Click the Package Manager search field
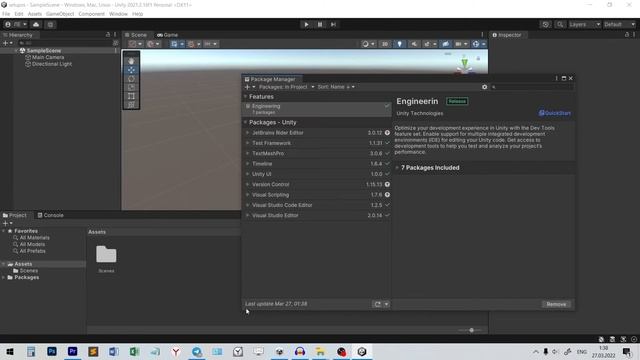 532,87
